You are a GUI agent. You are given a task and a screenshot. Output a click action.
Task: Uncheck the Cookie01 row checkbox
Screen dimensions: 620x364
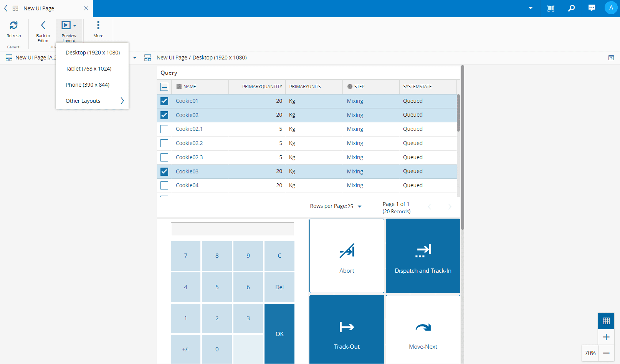(164, 101)
